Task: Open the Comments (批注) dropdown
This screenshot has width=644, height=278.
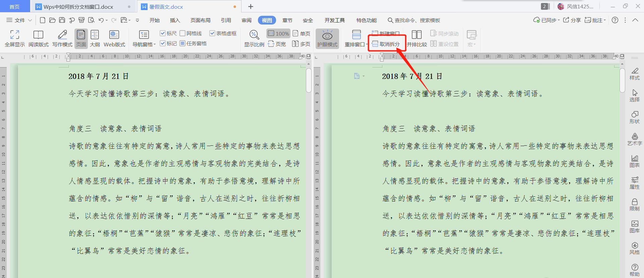Action: [595, 20]
